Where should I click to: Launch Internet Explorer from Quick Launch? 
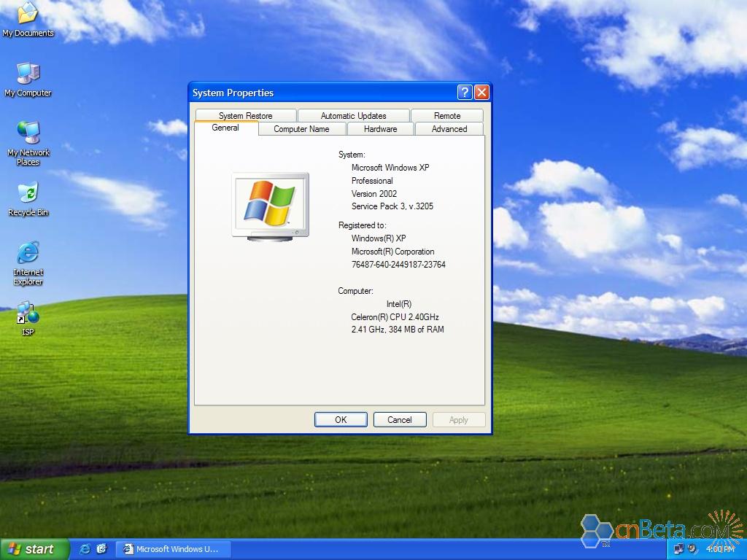pos(85,549)
